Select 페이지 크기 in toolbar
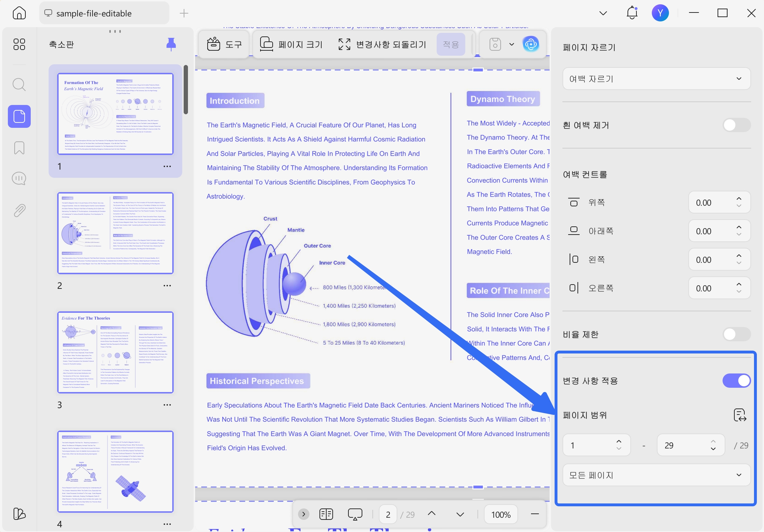The width and height of the screenshot is (764, 532). 291,44
